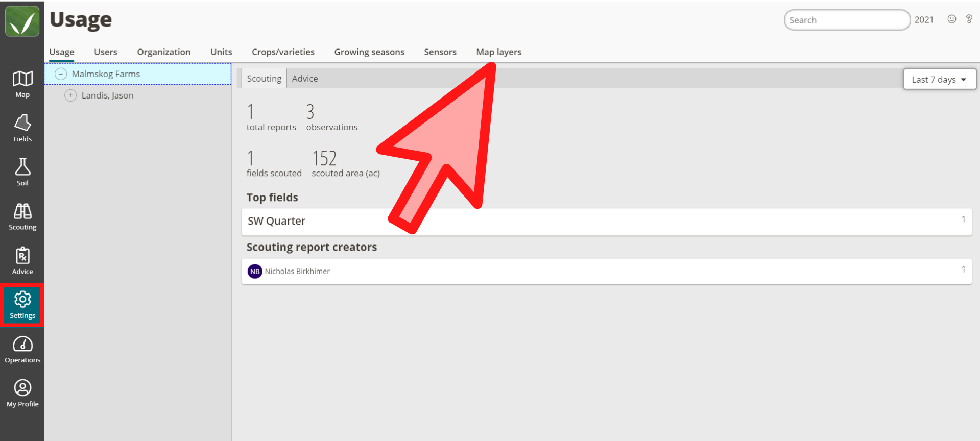Open the SW Quarter top field row
This screenshot has height=441, width=980.
click(x=607, y=222)
